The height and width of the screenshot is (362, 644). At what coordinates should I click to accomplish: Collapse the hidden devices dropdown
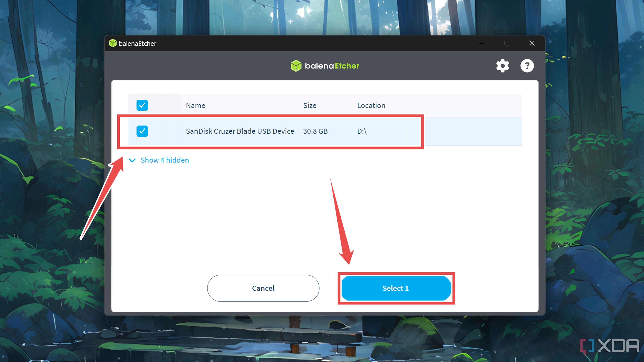[159, 160]
